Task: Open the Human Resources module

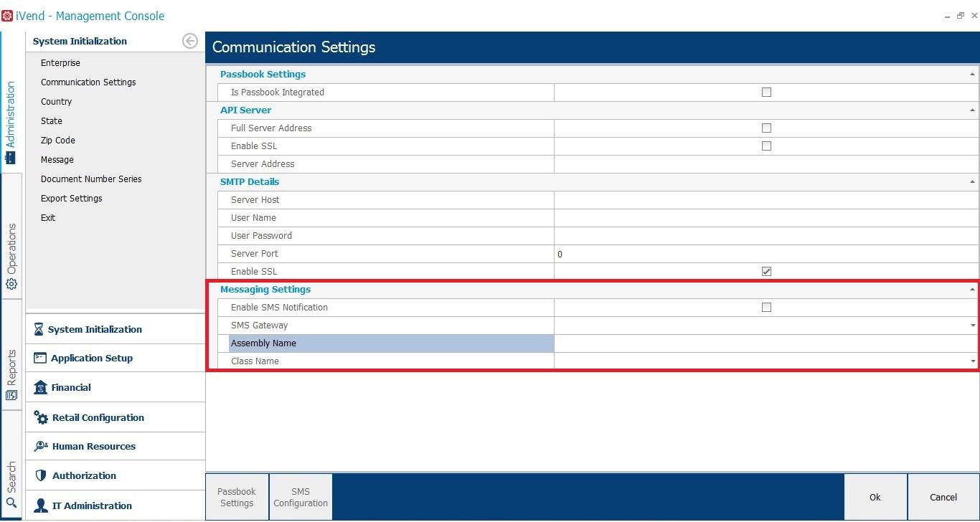Action: (116, 446)
